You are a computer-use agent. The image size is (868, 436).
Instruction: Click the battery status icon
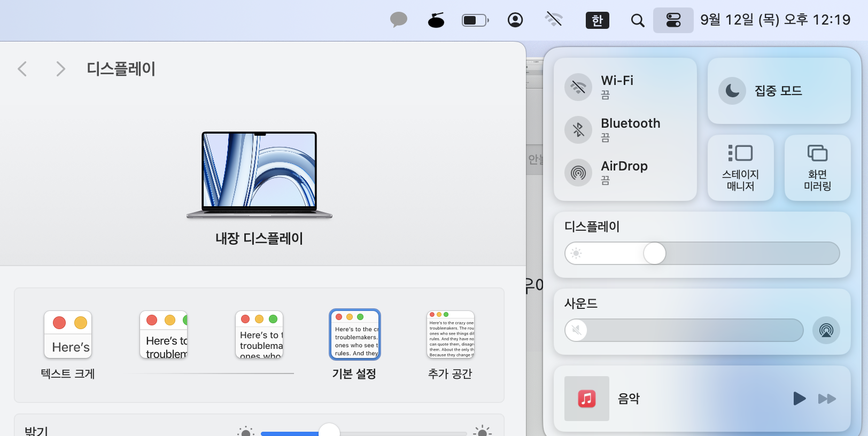click(x=475, y=20)
